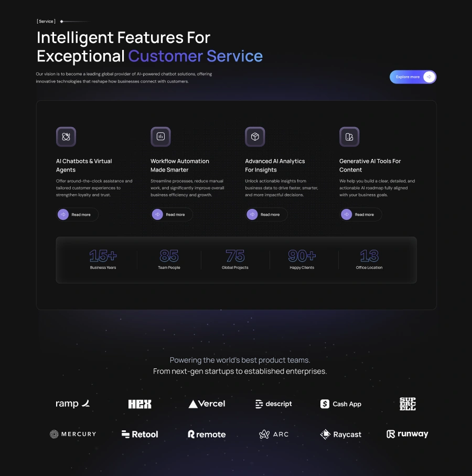Viewport: 472px width, 476px height.
Task: Click the Advanced AI Analytics cube icon
Action: pos(255,137)
